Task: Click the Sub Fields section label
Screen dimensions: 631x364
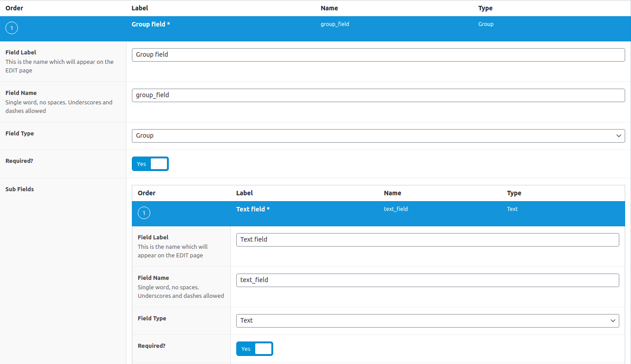Action: 19,189
